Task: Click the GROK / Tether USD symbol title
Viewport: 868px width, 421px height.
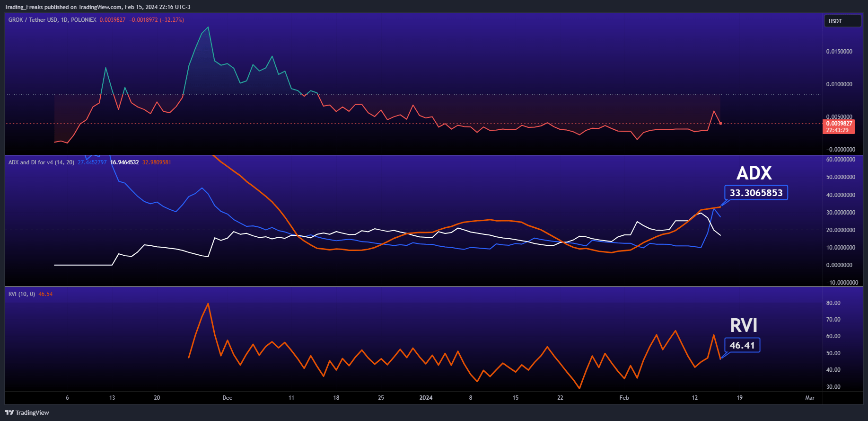Action: point(33,20)
